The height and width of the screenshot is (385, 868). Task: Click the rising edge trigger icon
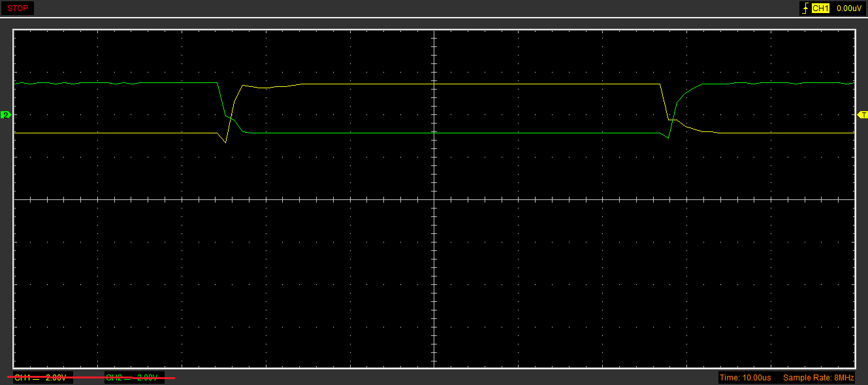805,8
